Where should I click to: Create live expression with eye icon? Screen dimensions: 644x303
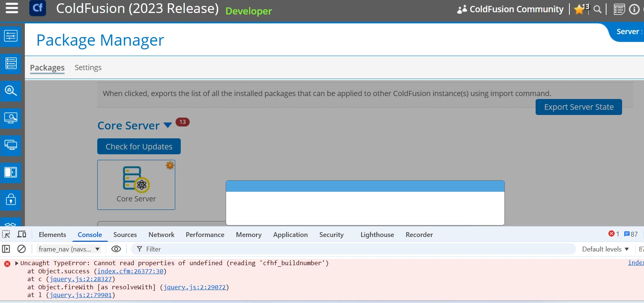116,249
